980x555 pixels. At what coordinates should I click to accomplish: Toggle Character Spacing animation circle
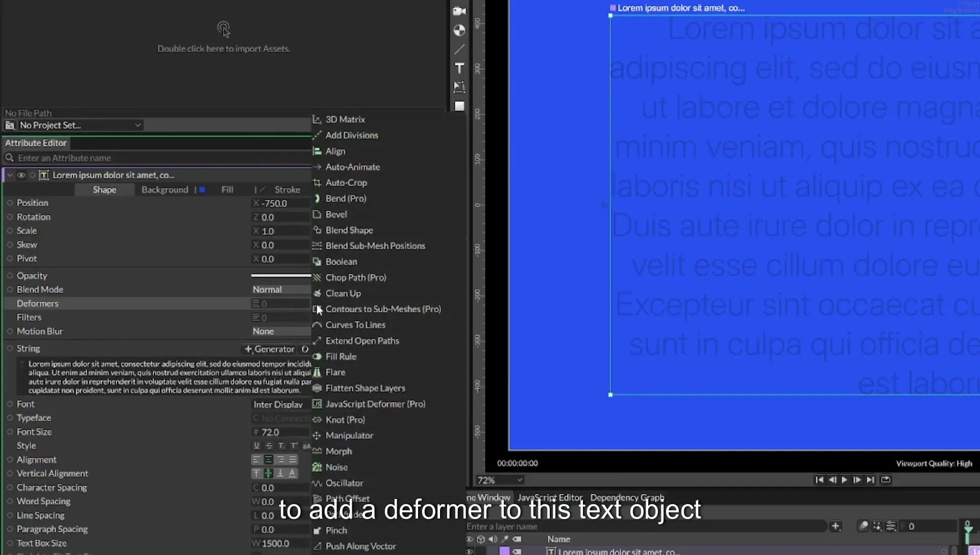click(10, 488)
